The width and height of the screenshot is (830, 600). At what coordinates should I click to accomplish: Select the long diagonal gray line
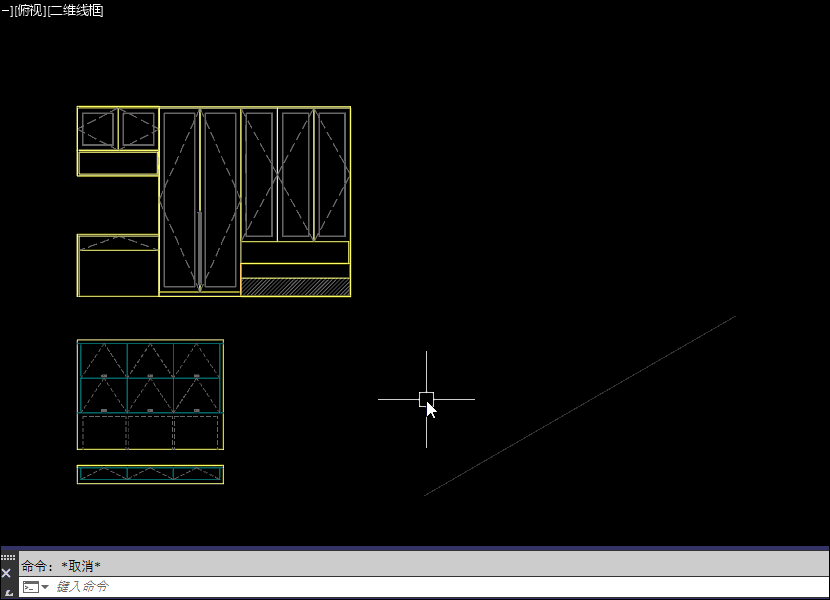[580, 406]
